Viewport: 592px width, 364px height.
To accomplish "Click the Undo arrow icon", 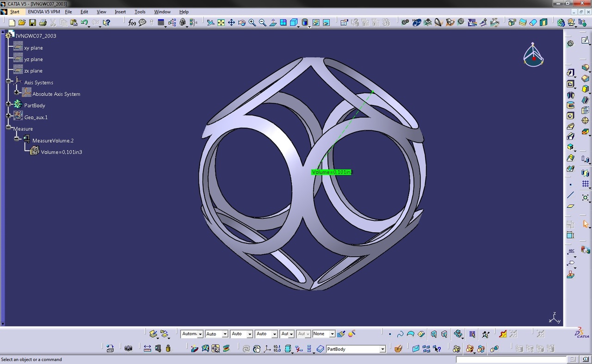I will click(x=84, y=22).
